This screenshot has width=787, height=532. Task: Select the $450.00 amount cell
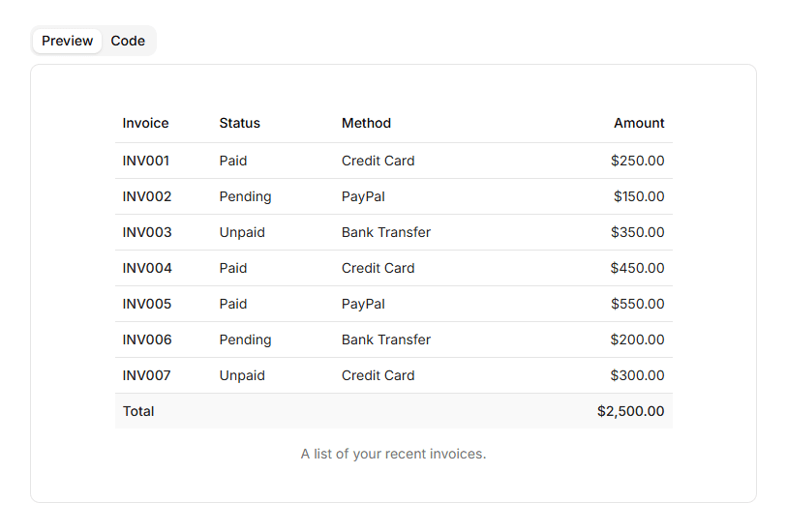coord(637,268)
